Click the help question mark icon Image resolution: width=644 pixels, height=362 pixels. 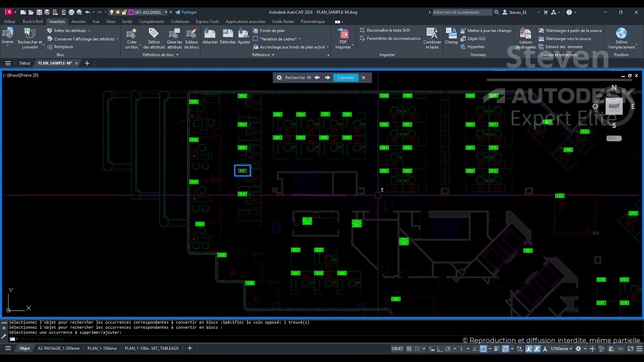[569, 12]
